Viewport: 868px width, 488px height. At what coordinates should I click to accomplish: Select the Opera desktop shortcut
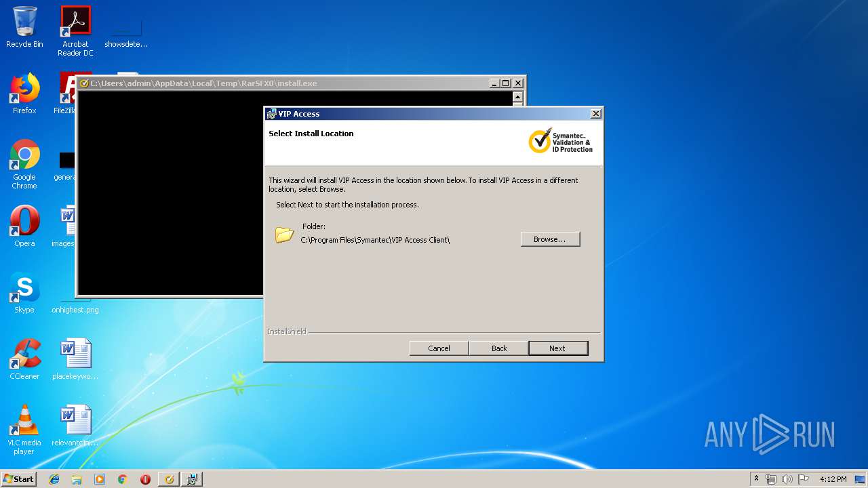(x=24, y=226)
